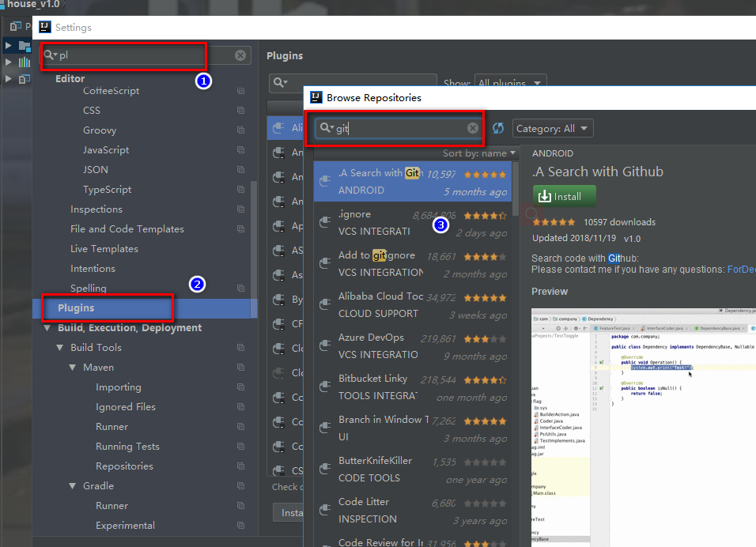Click the plugin icon beside .ignore
This screenshot has width=756, height=547.
(326, 222)
